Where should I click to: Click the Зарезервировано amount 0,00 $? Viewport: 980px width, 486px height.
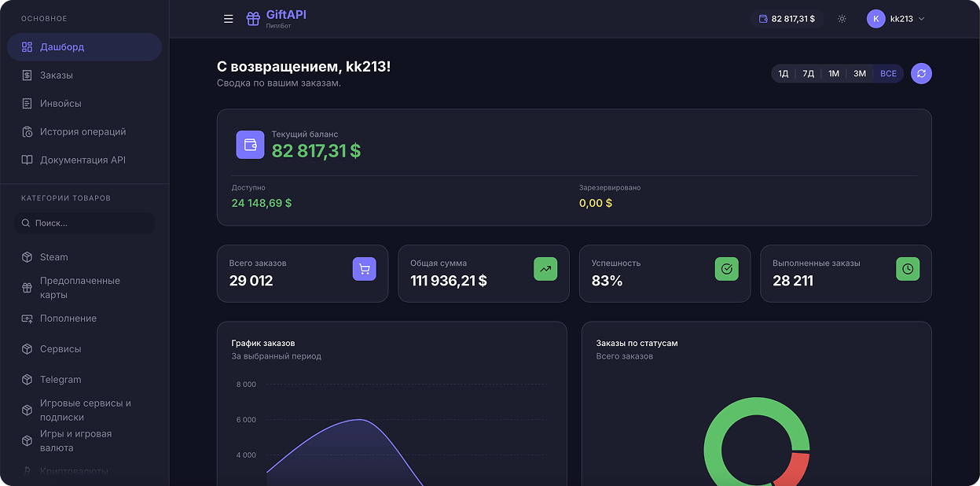point(596,203)
